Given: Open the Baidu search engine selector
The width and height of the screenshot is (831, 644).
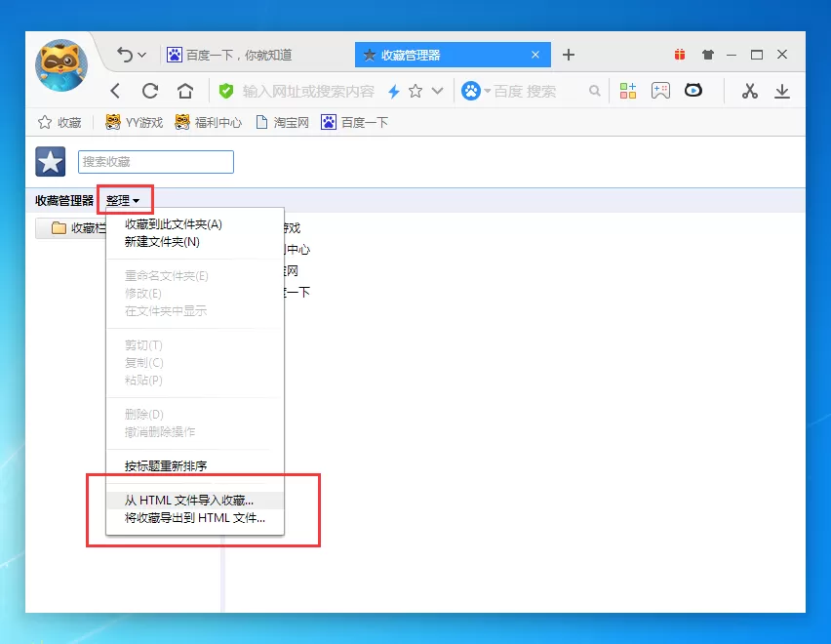Looking at the screenshot, I should click(475, 91).
